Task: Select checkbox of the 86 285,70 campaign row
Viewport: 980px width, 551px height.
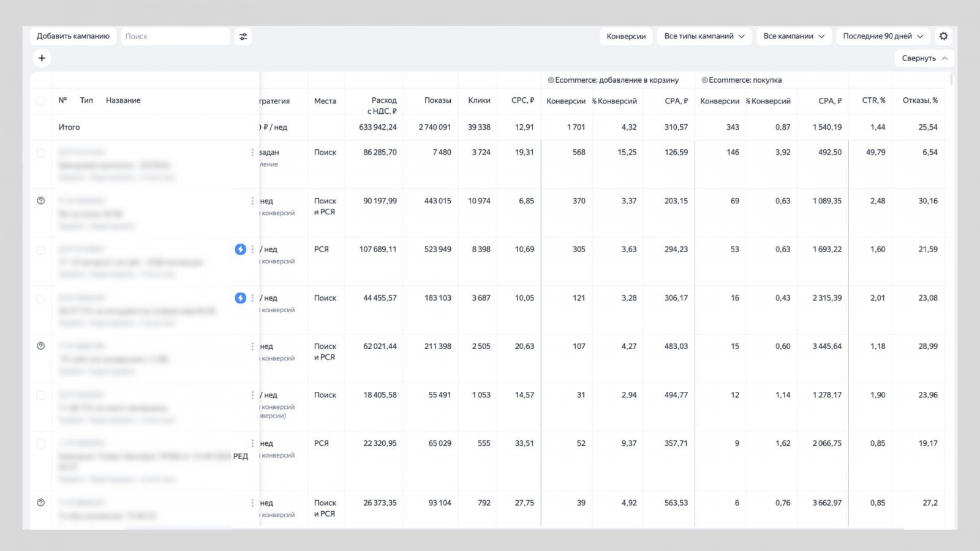Action: (x=41, y=153)
